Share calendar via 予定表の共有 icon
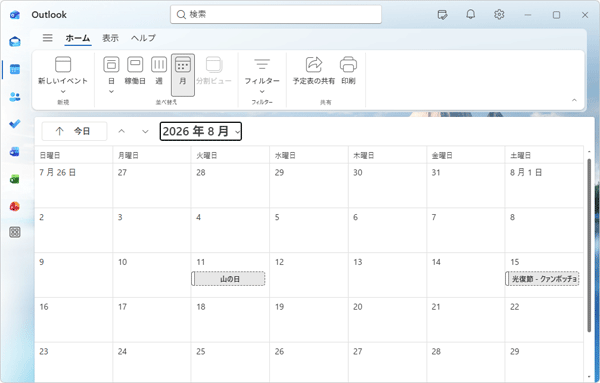This screenshot has width=600, height=383. (x=314, y=65)
